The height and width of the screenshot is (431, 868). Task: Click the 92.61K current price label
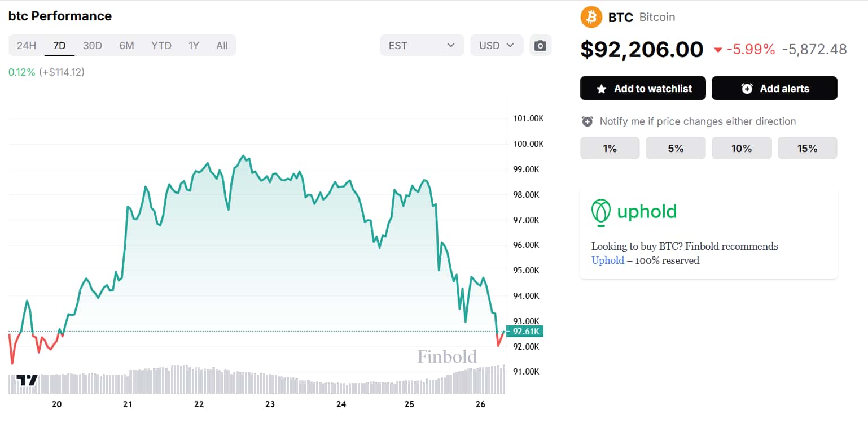coord(525,332)
